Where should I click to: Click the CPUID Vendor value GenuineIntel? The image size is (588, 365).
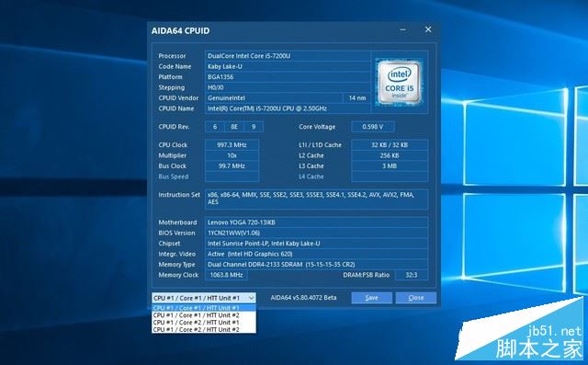(x=274, y=97)
